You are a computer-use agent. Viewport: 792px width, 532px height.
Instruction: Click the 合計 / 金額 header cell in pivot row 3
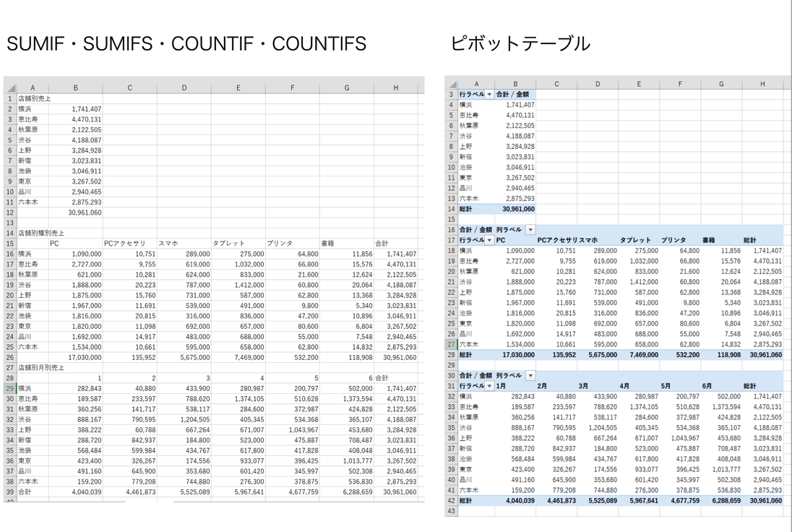(515, 95)
